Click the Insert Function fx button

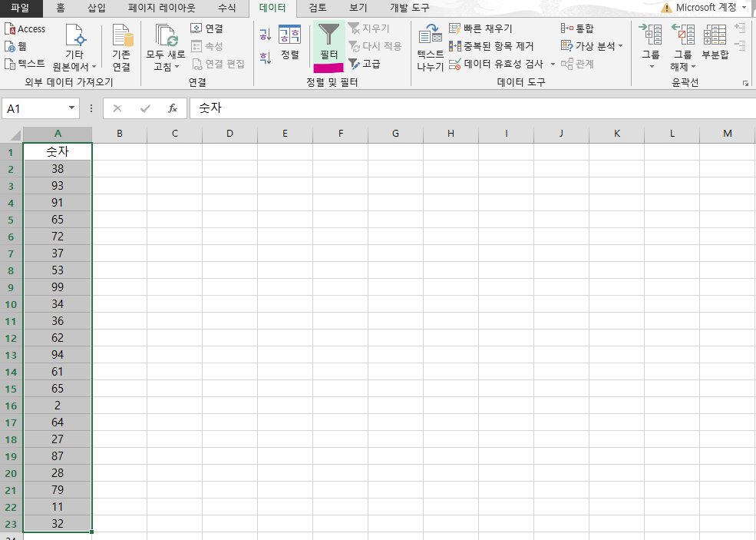(172, 108)
